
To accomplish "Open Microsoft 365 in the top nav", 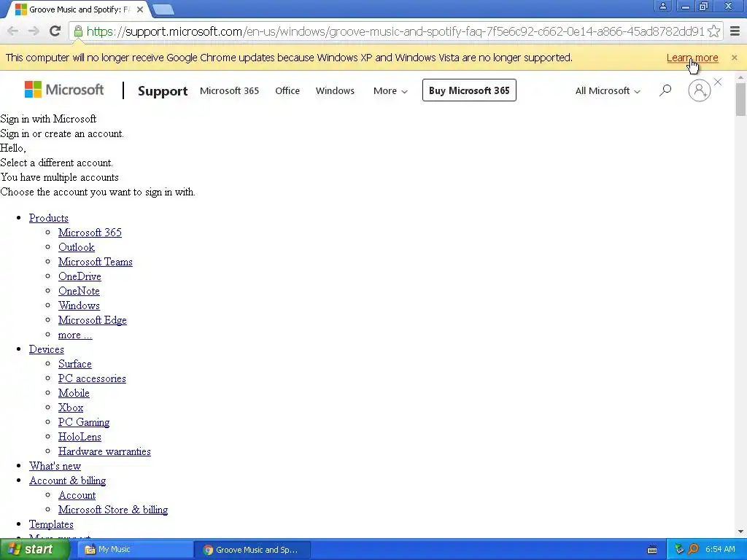I will [229, 90].
